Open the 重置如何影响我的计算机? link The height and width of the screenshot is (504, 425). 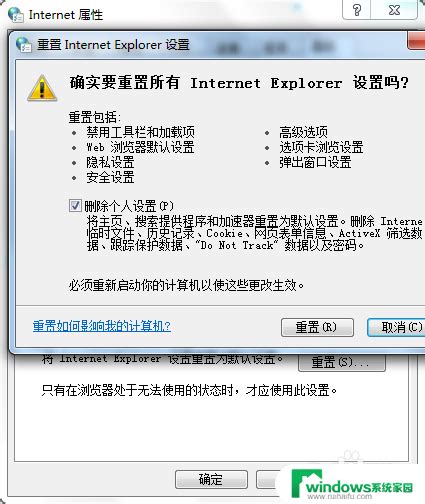(x=102, y=326)
